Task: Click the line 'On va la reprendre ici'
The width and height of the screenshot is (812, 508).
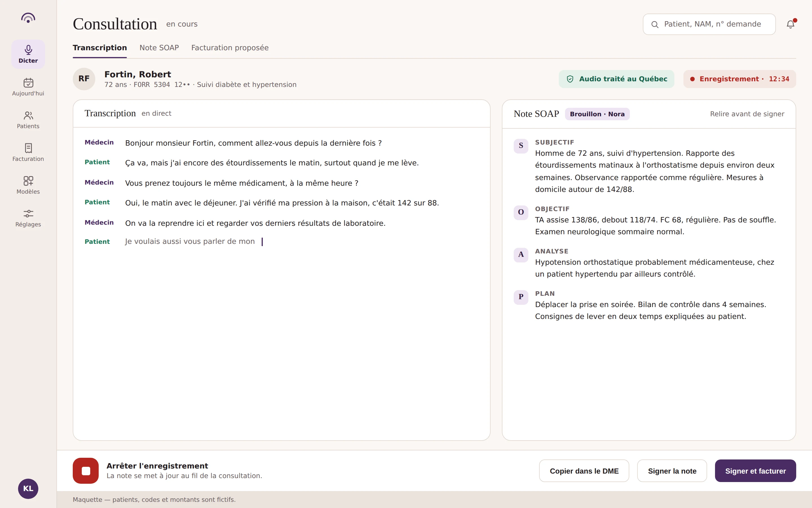Action: click(255, 223)
